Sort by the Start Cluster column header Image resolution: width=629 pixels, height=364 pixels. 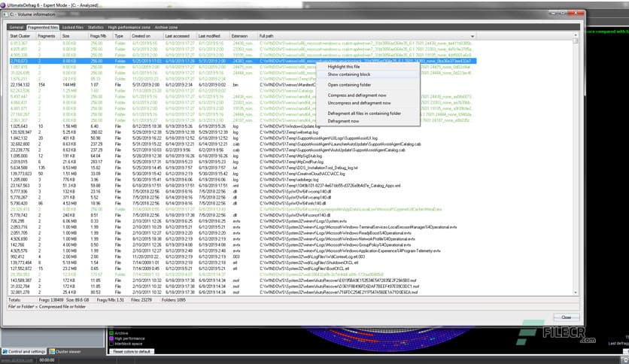(22, 36)
